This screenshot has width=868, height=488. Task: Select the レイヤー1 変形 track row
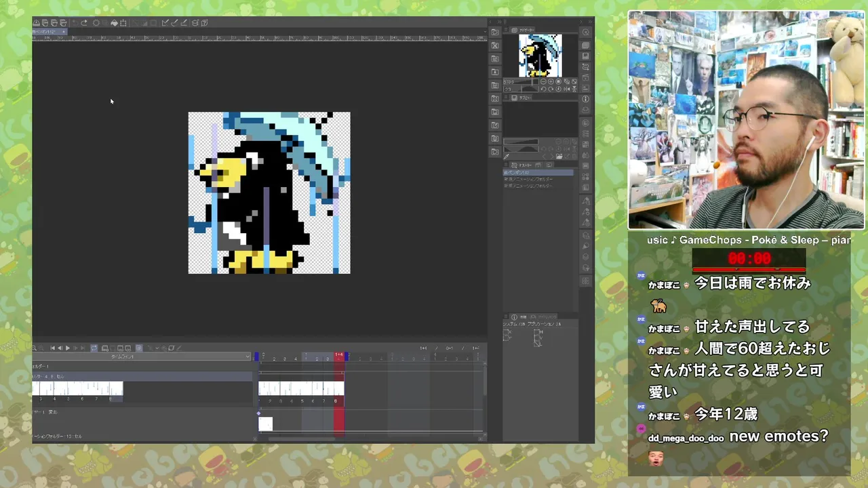click(x=142, y=412)
